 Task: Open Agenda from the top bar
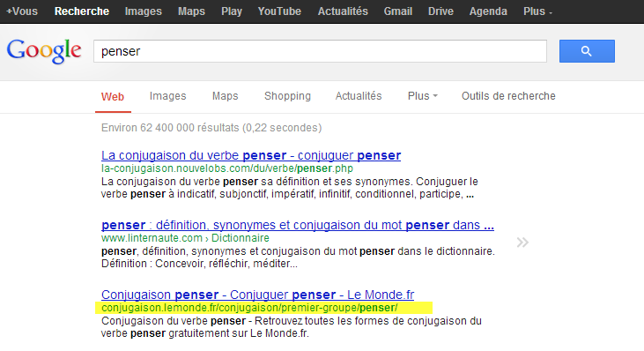488,11
